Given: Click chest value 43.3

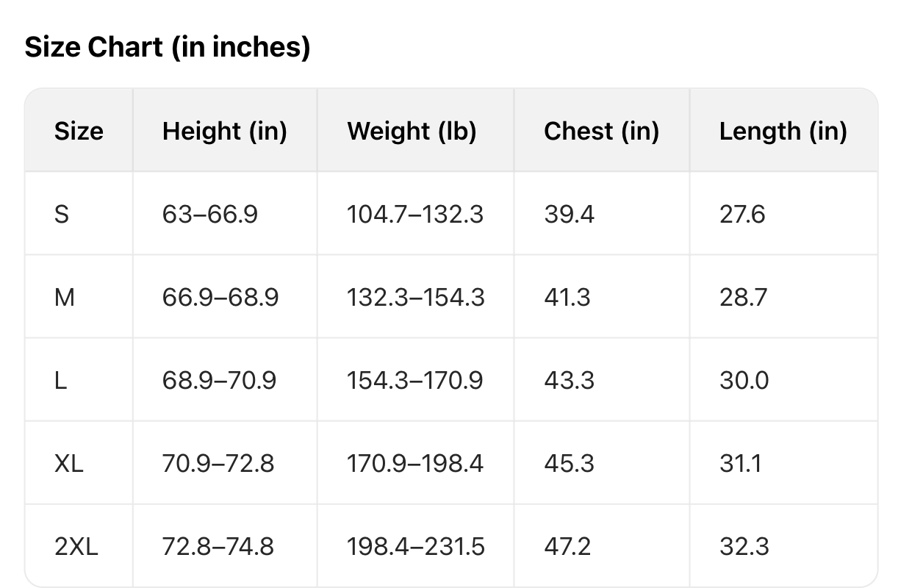Looking at the screenshot, I should [569, 381].
